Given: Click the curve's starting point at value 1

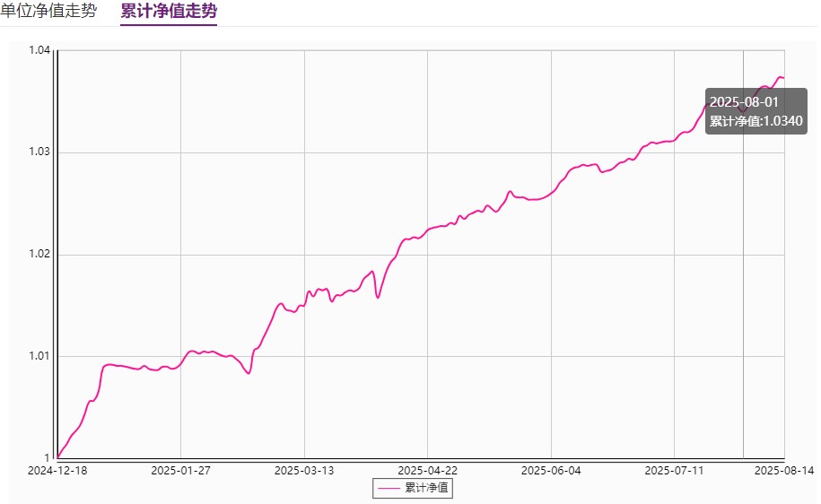Looking at the screenshot, I should point(58,457).
